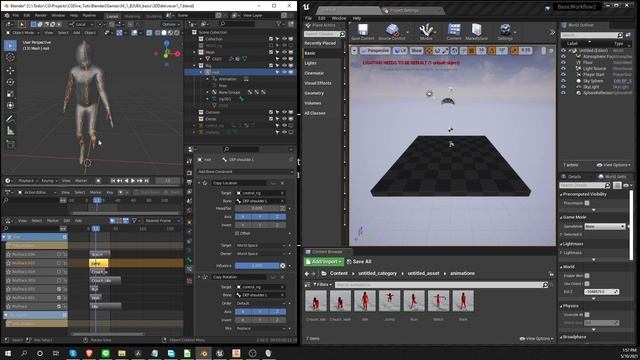
Task: Click the viewport options arrow in Unreal
Action: pos(354,51)
